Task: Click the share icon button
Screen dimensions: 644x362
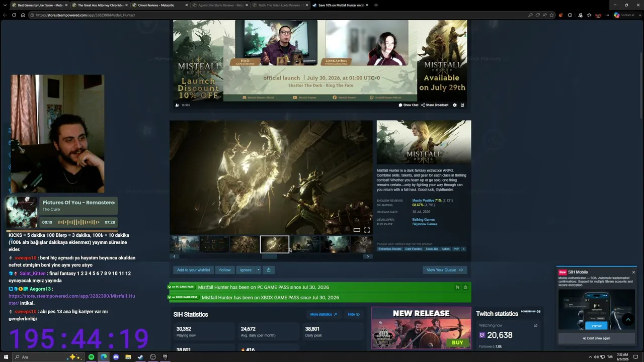Action: (x=269, y=270)
